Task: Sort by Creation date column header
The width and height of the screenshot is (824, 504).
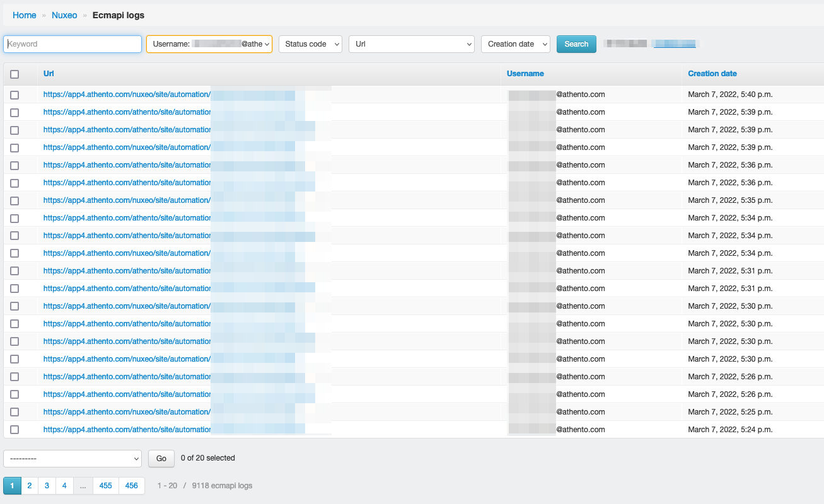Action: (712, 74)
